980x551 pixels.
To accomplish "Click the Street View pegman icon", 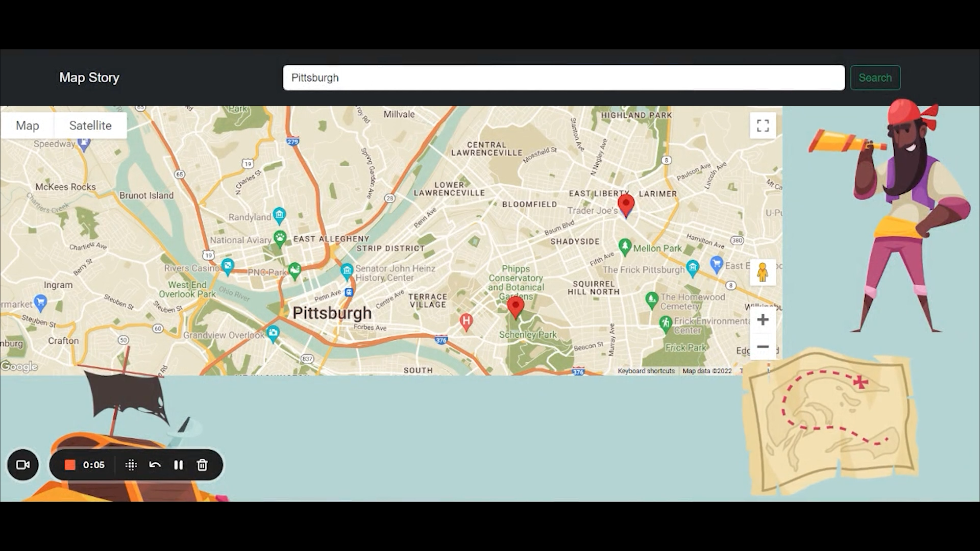I will point(763,272).
